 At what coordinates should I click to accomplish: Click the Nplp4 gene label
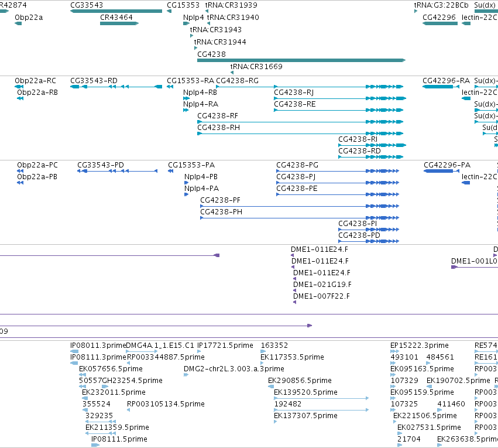pos(194,18)
